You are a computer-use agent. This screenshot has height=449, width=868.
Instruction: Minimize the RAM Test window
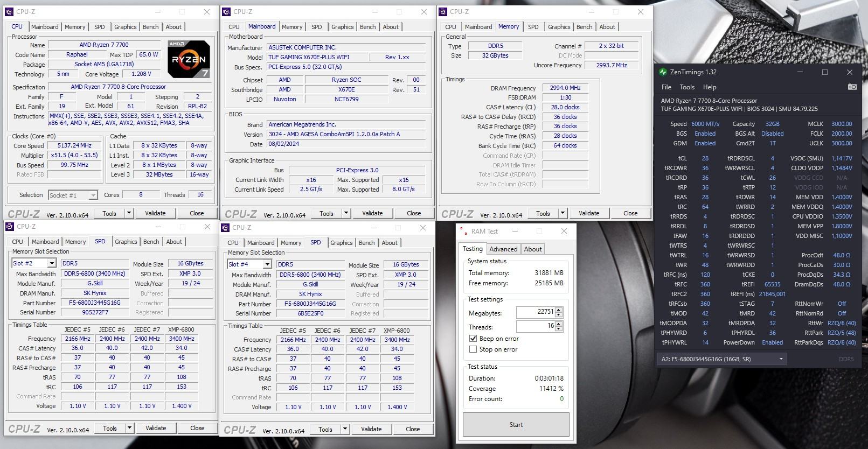pos(515,231)
